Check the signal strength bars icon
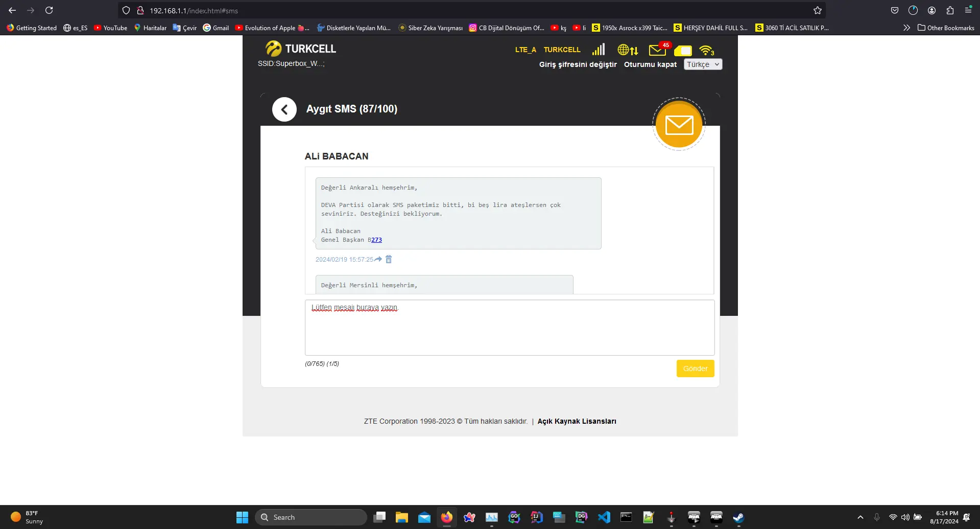Viewport: 980px width, 529px height. pos(599,50)
